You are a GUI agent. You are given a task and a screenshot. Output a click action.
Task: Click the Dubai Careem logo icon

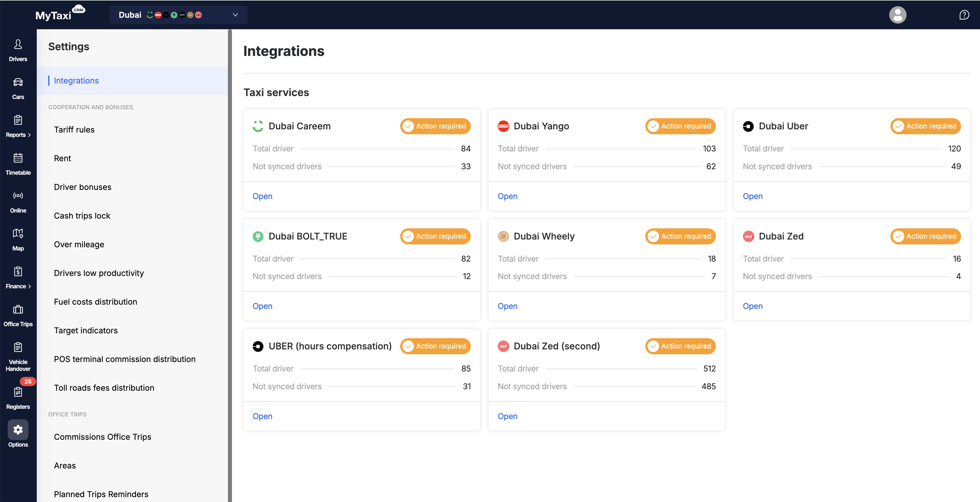pyautogui.click(x=258, y=126)
